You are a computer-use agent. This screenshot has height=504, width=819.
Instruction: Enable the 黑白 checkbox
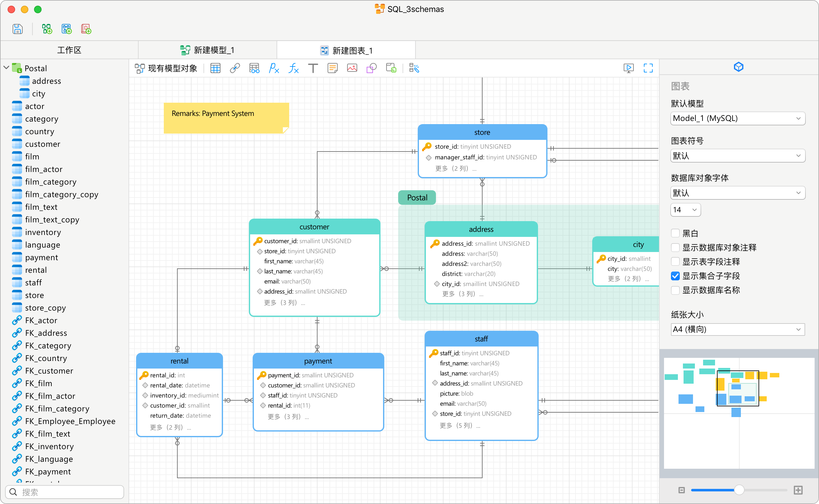pos(675,233)
